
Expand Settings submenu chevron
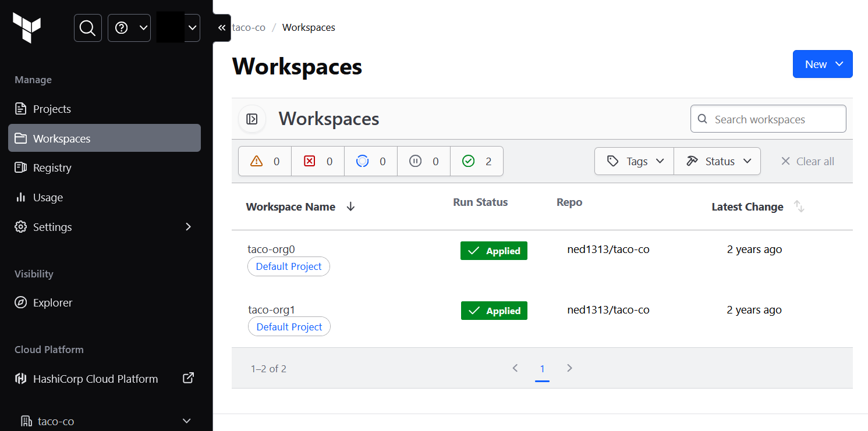pos(188,226)
